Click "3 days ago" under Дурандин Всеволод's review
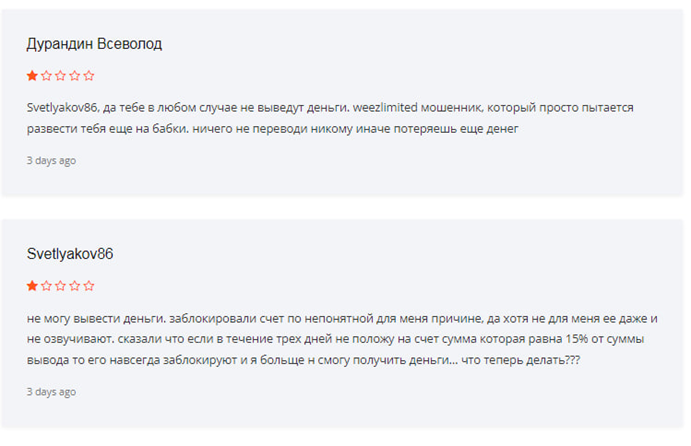This screenshot has height=446, width=691. [51, 160]
